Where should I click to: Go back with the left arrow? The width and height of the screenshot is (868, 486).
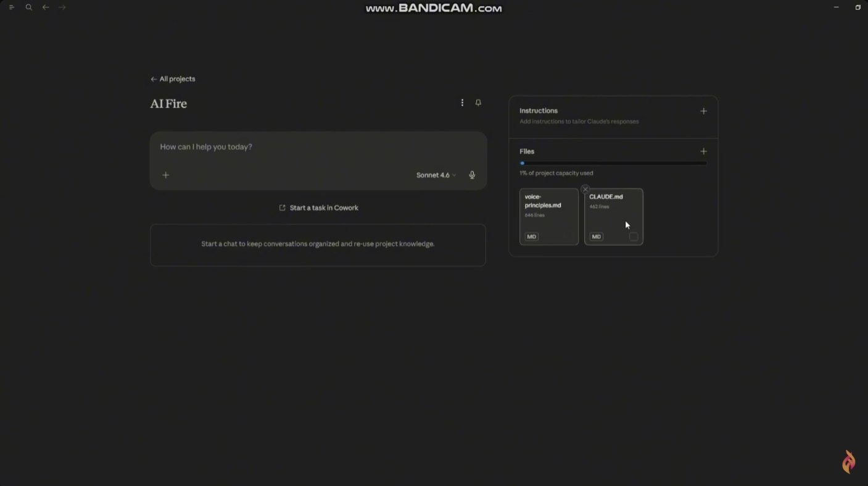point(46,7)
